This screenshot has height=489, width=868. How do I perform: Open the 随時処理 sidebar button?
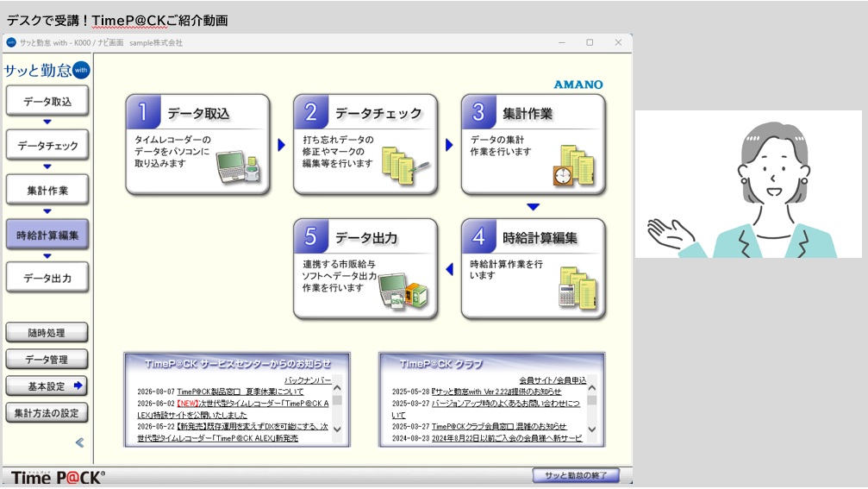pos(47,333)
